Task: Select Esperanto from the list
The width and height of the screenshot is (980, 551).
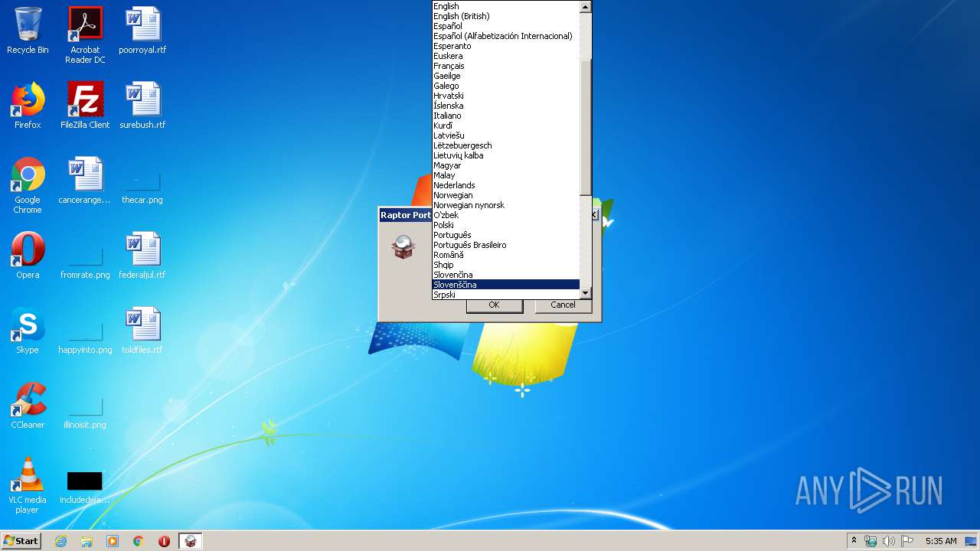Action: pos(506,46)
